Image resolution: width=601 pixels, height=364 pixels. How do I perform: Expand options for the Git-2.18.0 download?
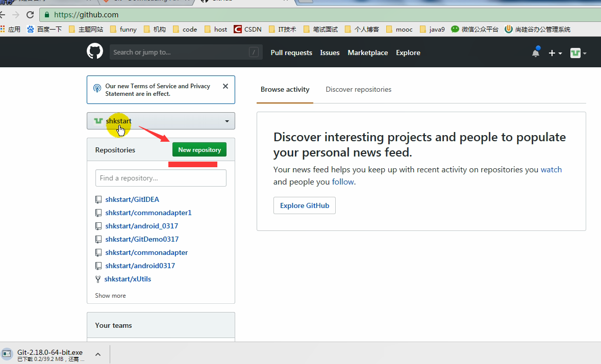tap(98, 354)
